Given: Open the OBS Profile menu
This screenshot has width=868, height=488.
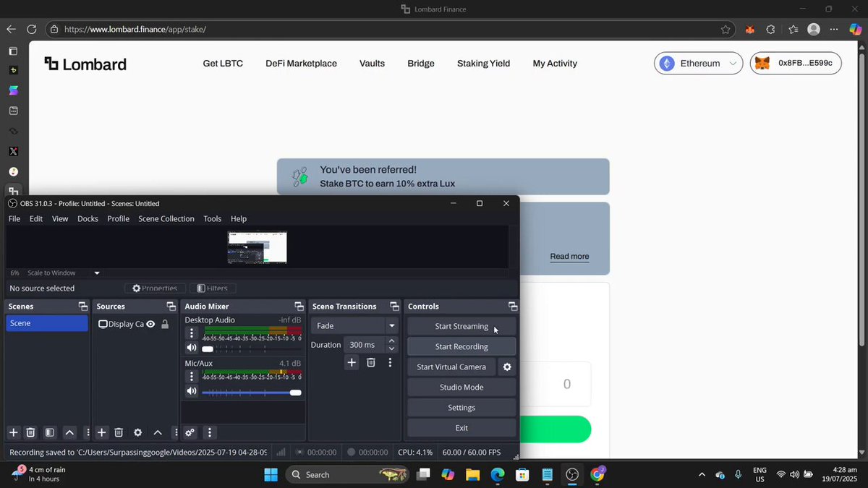Looking at the screenshot, I should [x=118, y=218].
